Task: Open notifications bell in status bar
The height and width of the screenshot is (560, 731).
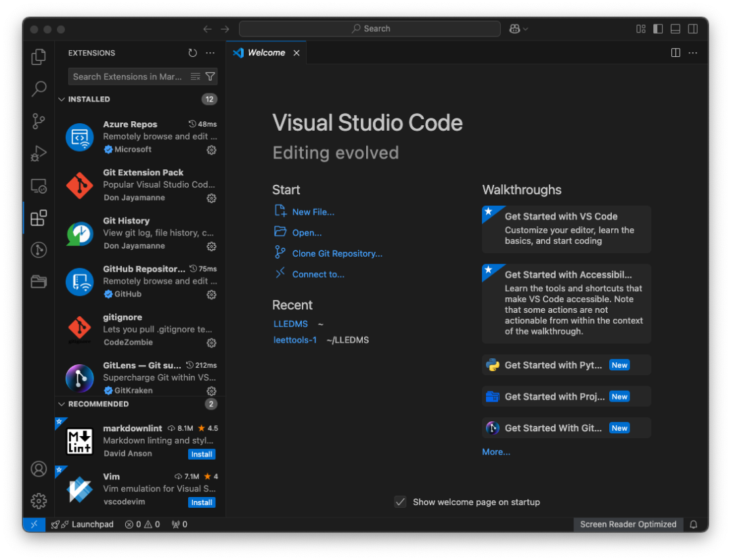Action: click(x=694, y=525)
